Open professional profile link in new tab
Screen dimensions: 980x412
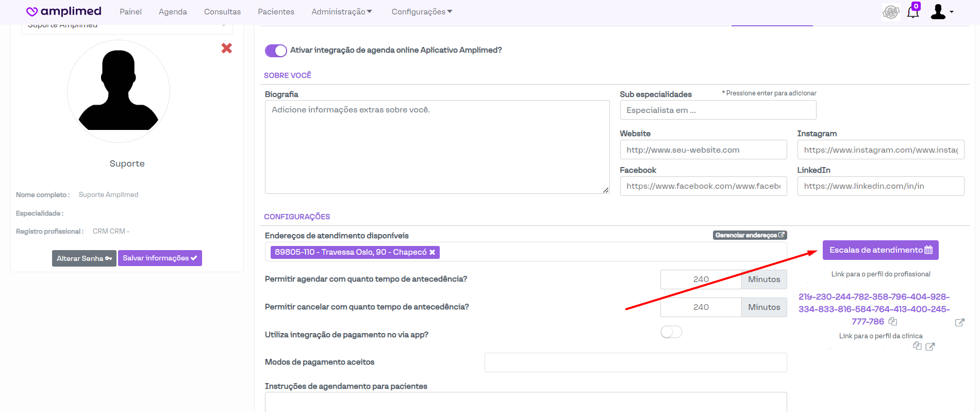click(x=959, y=323)
